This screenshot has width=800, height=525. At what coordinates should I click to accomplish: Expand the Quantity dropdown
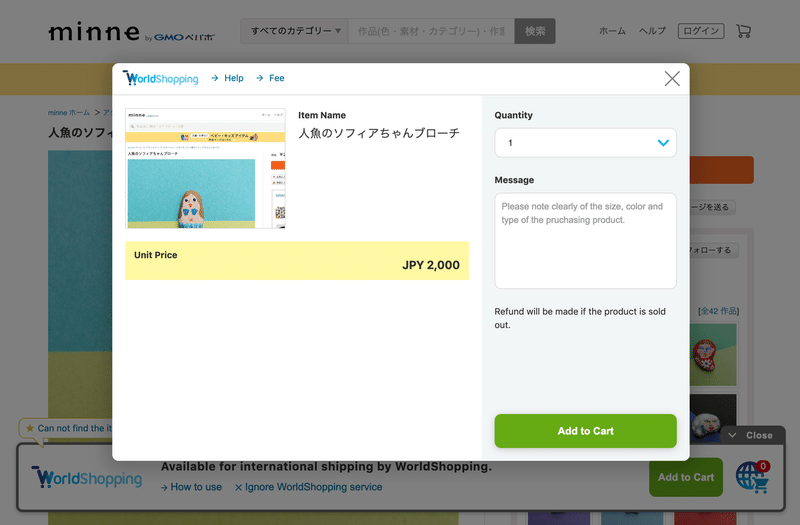coord(585,143)
